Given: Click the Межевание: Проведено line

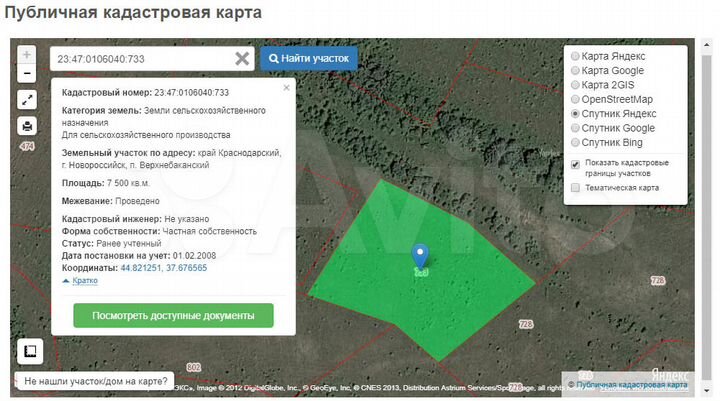Looking at the screenshot, I should pos(111,201).
